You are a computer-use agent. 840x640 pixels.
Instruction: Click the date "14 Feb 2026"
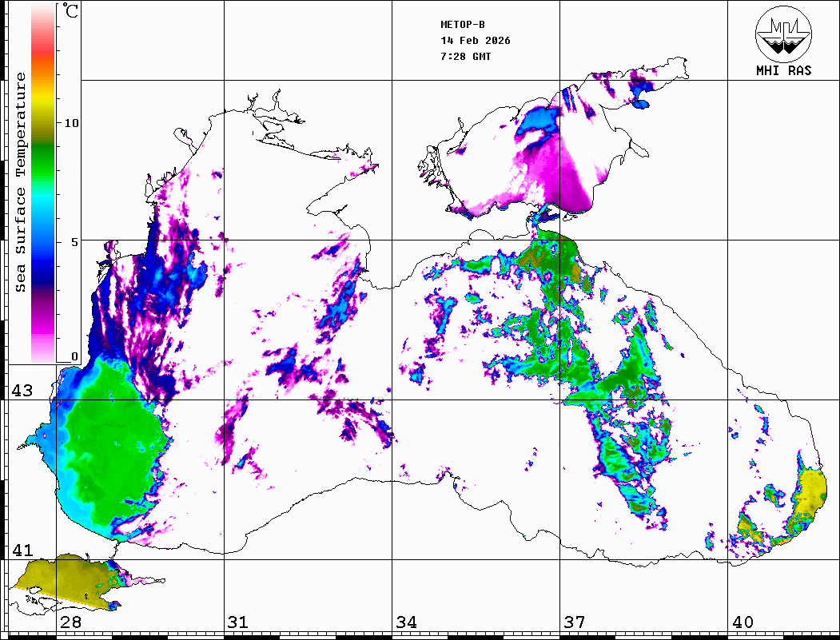tap(476, 41)
